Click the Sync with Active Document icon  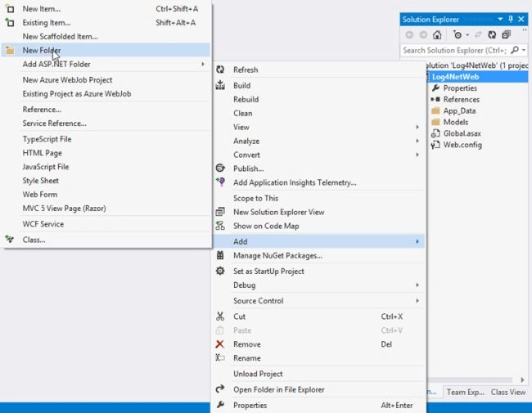[478, 34]
